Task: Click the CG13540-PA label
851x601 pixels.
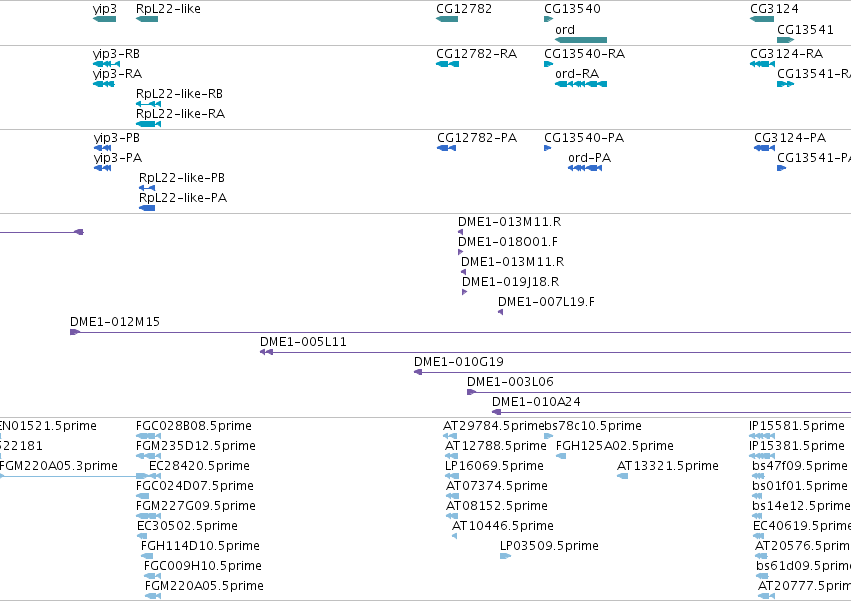Action: coord(584,138)
